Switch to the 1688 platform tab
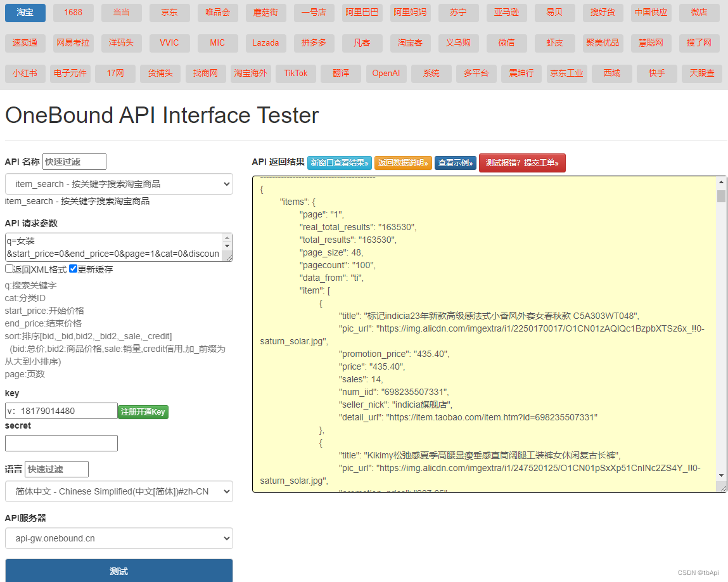 pyautogui.click(x=73, y=13)
